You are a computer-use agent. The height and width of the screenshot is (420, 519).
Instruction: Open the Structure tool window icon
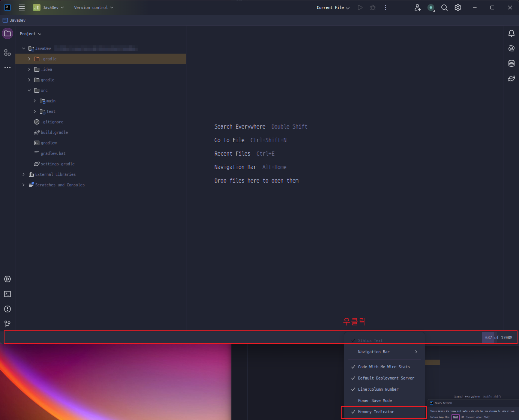pos(7,52)
